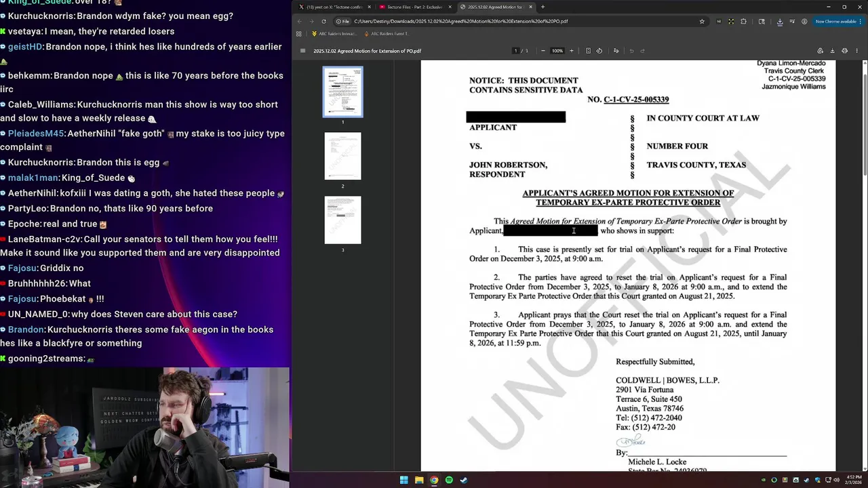The height and width of the screenshot is (488, 868).
Task: Select page 2 thumbnail in sidebar
Action: coord(342,156)
